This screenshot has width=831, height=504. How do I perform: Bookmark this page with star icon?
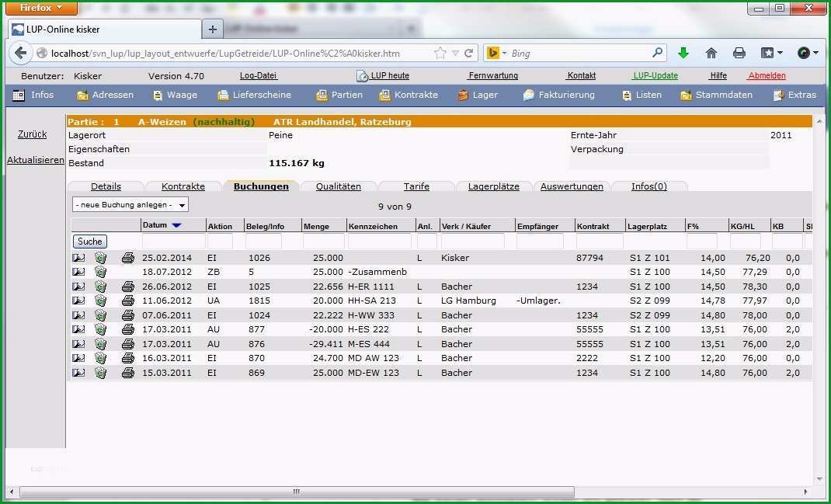tap(440, 53)
